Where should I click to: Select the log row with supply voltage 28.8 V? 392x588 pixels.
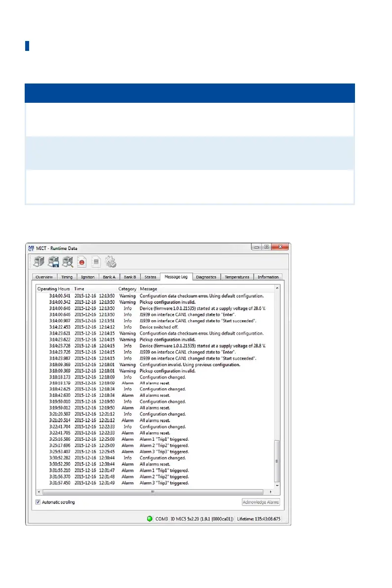[155, 346]
